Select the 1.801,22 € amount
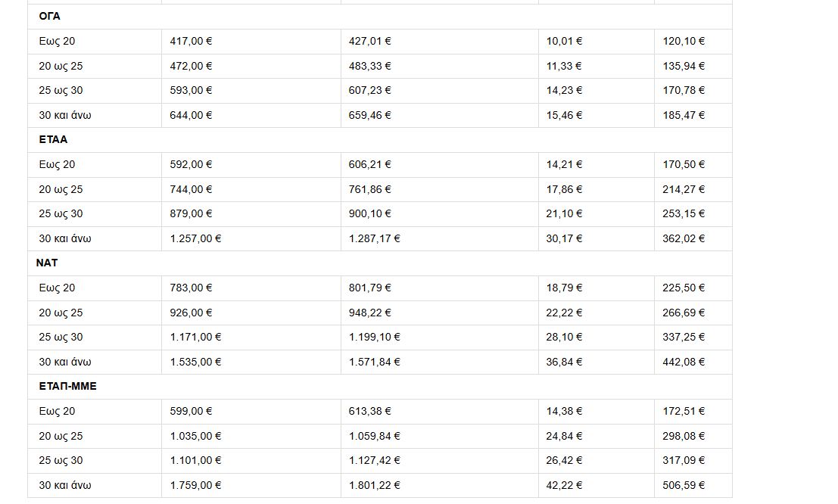Viewport: 838px width, 504px height. pyautogui.click(x=374, y=486)
